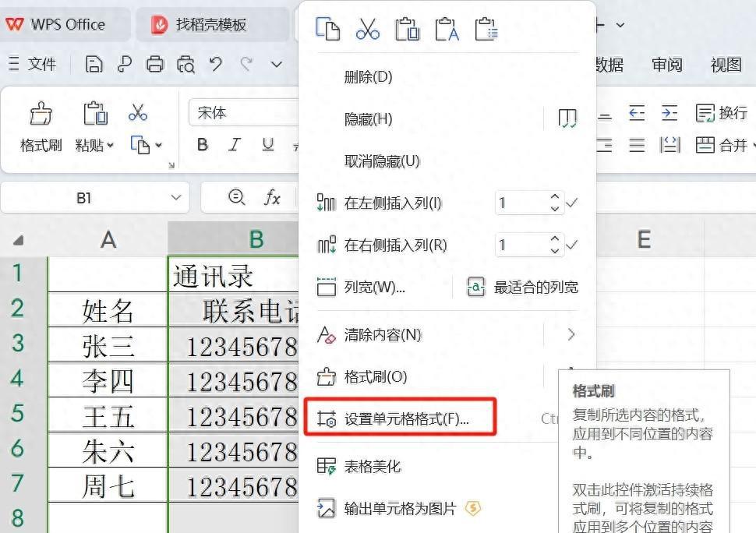Click the Undo arrow
Viewport: 756px width, 533px height.
[x=216, y=64]
